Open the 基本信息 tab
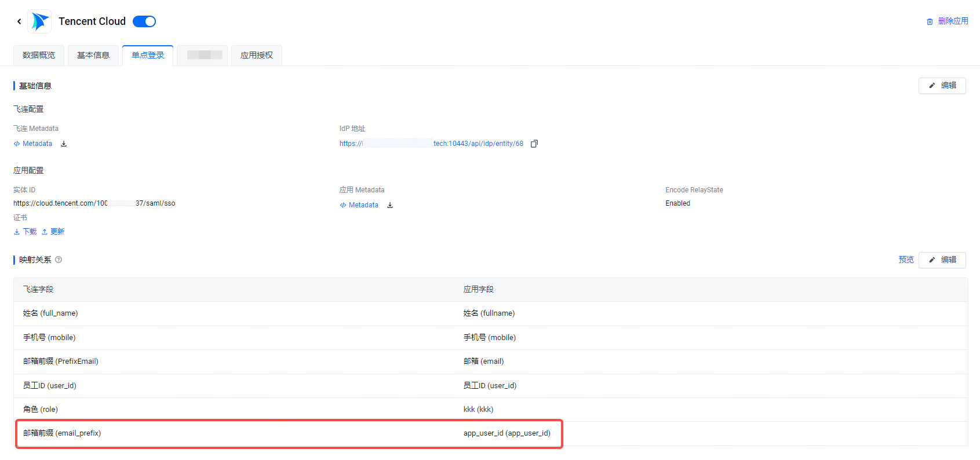980x460 pixels. pyautogui.click(x=93, y=55)
